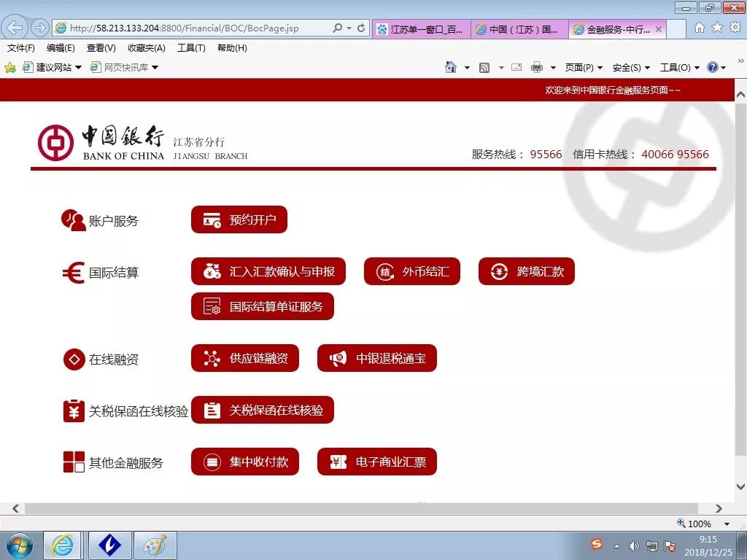Click the RSS feeds icon on the toolbar
This screenshot has width=747, height=560.
483,67
